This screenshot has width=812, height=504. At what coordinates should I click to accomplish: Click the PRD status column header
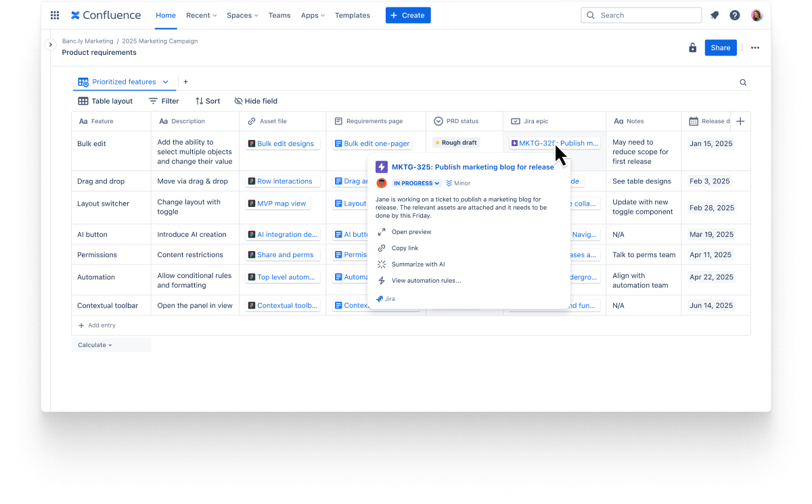pos(465,121)
